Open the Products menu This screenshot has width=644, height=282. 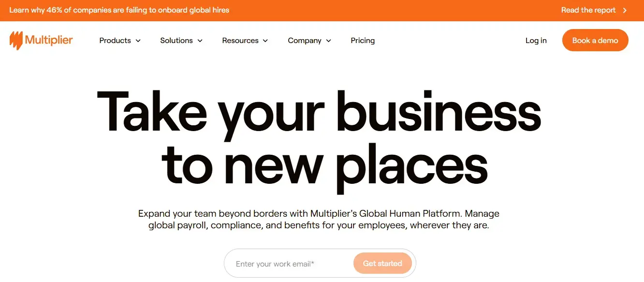(116, 41)
